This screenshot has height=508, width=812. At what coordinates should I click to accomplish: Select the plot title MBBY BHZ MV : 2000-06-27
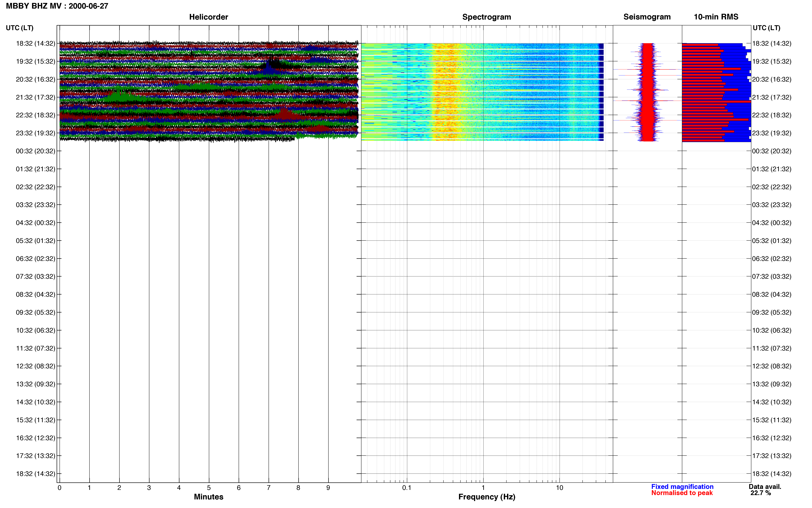pos(57,6)
